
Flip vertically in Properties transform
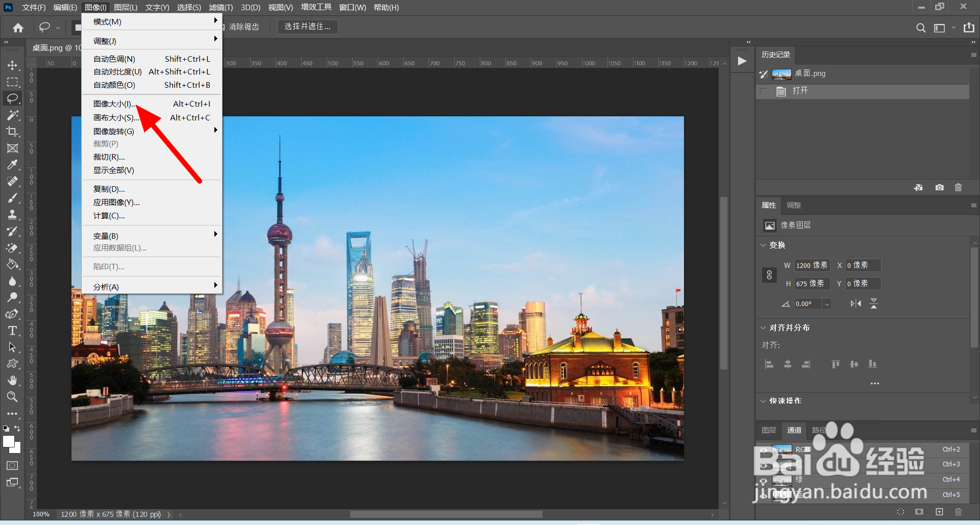(x=874, y=304)
